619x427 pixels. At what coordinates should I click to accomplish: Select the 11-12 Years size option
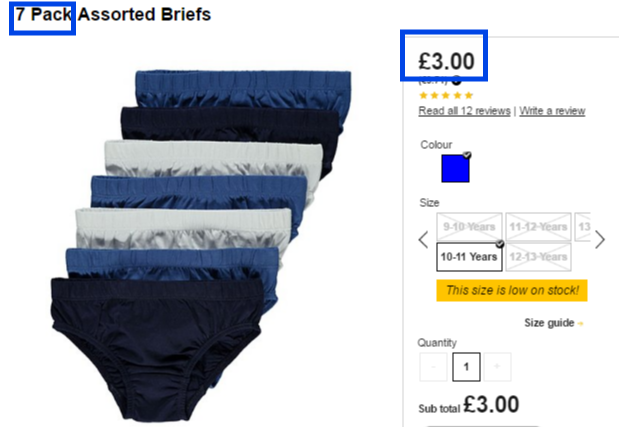pos(538,227)
